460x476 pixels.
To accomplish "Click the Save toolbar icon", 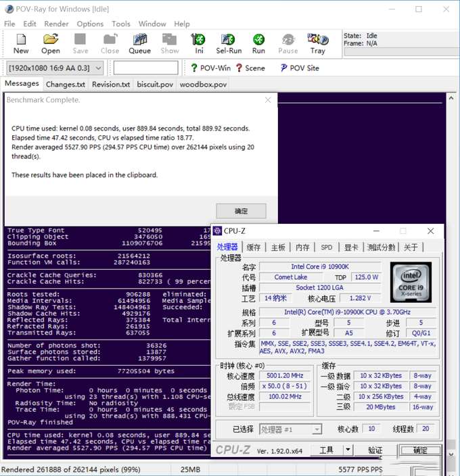I will pos(80,44).
